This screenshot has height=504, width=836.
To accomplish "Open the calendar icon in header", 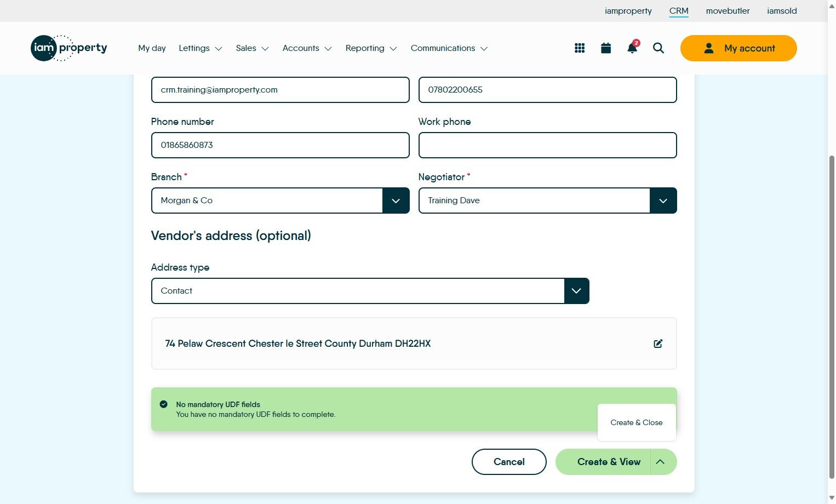I will tap(606, 48).
